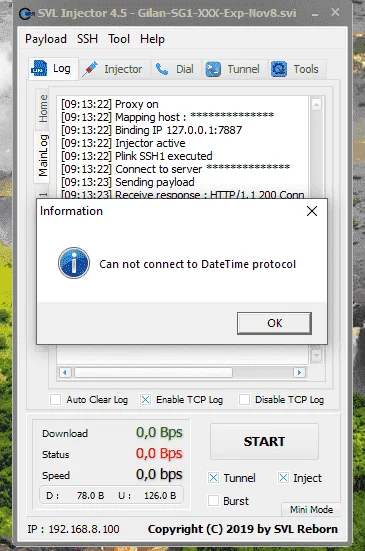This screenshot has height=551, width=365.
Task: Check the Disable TCP Log checkbox
Action: [244, 400]
